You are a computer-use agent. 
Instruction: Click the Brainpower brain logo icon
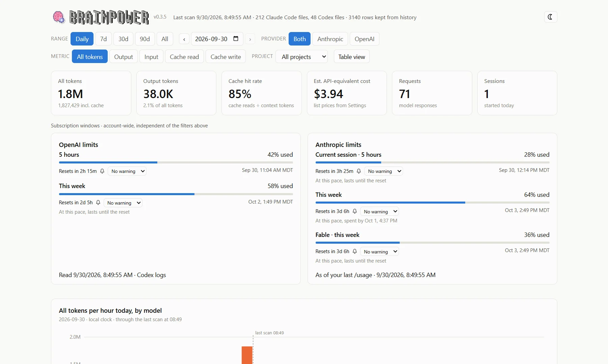tap(59, 17)
